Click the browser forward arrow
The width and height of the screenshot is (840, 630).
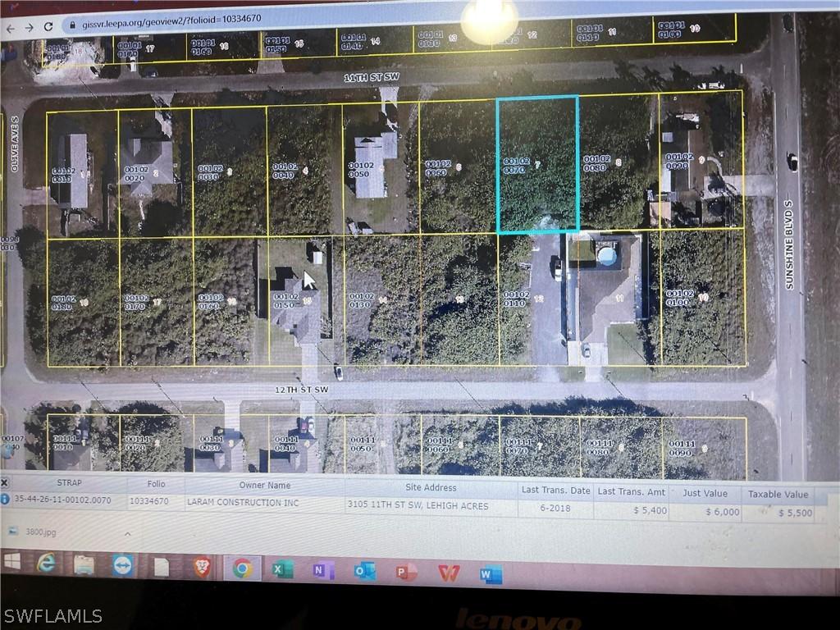click(x=31, y=25)
